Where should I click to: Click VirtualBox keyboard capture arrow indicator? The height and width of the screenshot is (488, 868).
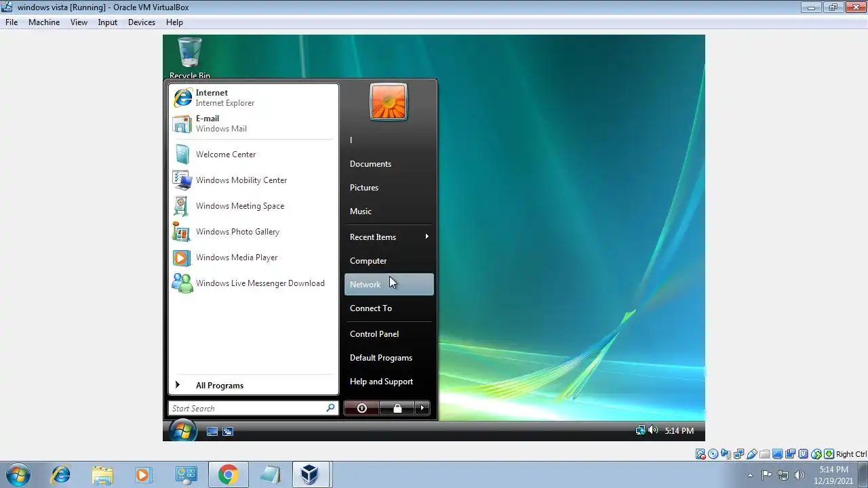point(829,454)
